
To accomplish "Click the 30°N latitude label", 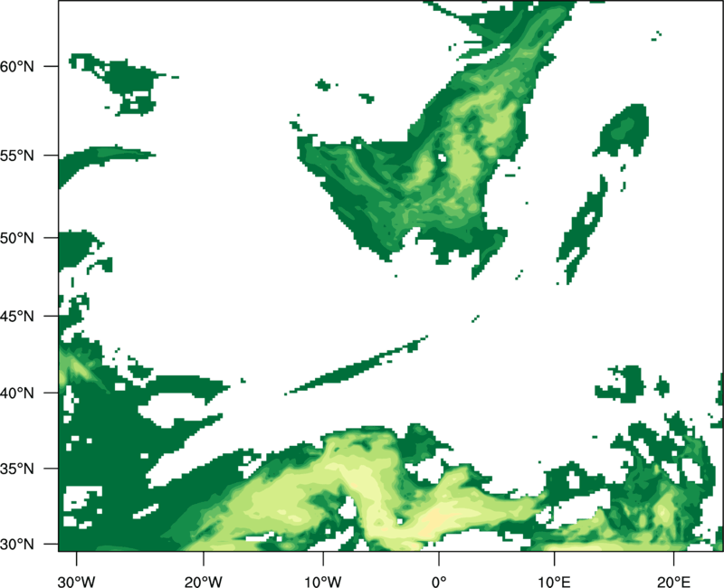I will [17, 545].
